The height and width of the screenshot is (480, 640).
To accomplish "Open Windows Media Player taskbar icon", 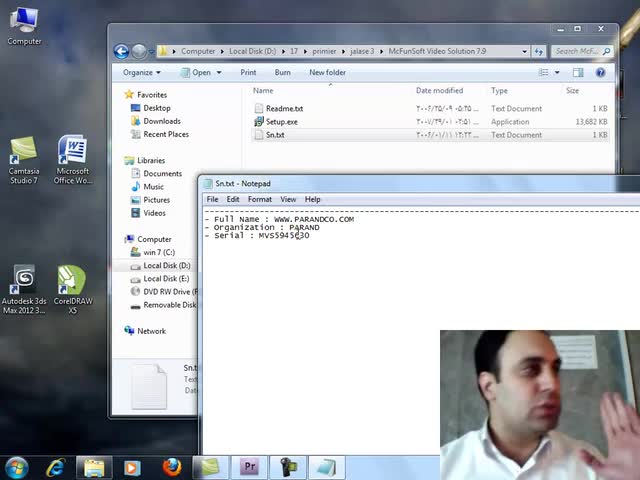I will (132, 468).
